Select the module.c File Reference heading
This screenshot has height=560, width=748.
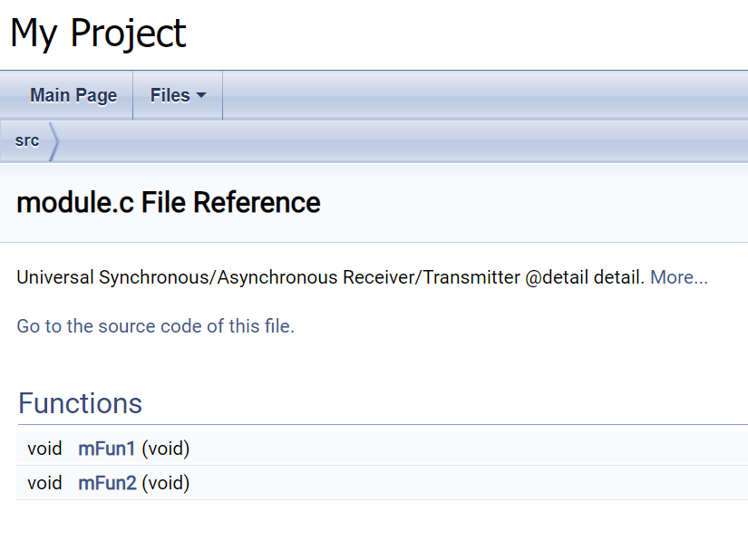pos(169,203)
